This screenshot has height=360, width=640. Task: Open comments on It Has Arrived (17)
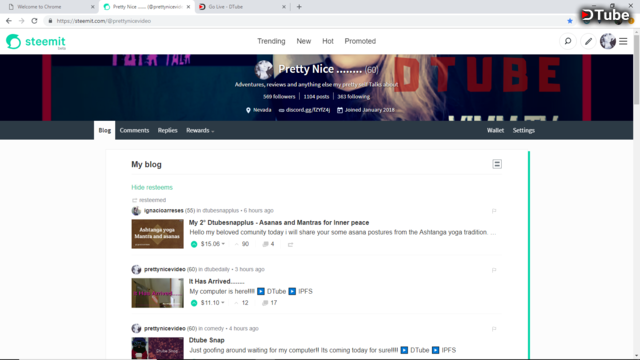269,303
